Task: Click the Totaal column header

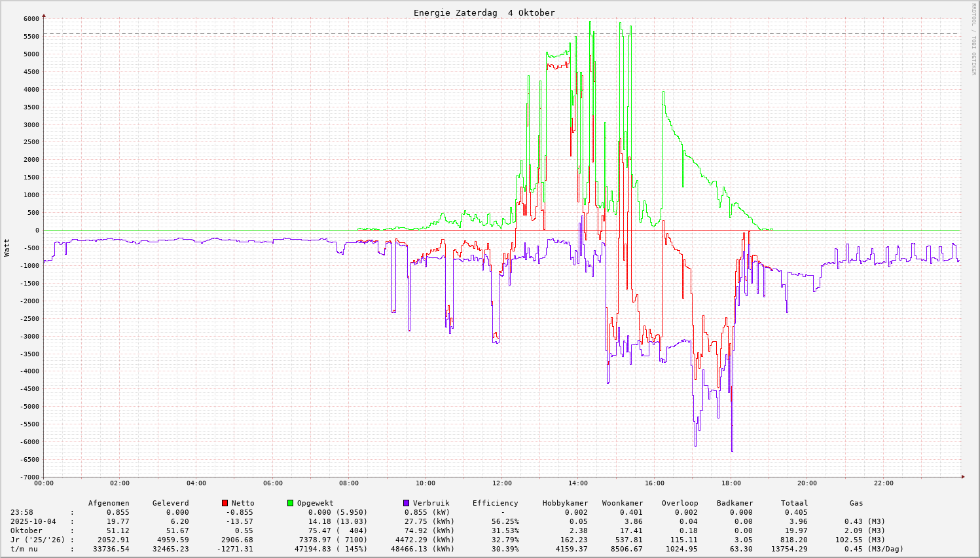Action: click(x=794, y=503)
